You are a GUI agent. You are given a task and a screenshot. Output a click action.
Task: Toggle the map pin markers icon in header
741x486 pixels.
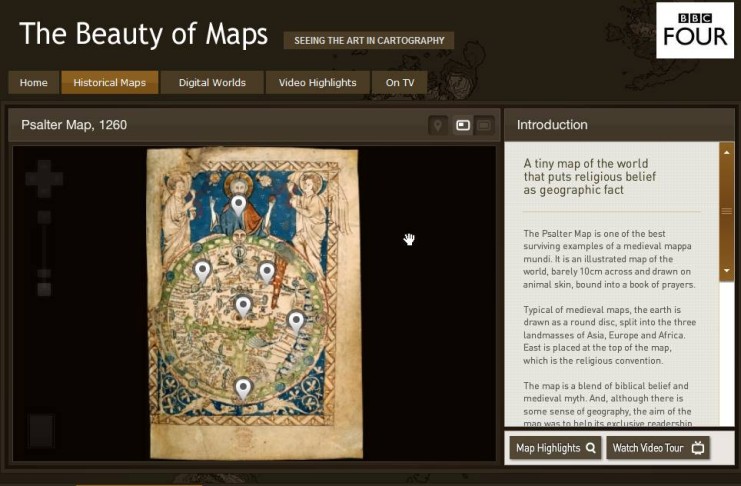point(438,125)
